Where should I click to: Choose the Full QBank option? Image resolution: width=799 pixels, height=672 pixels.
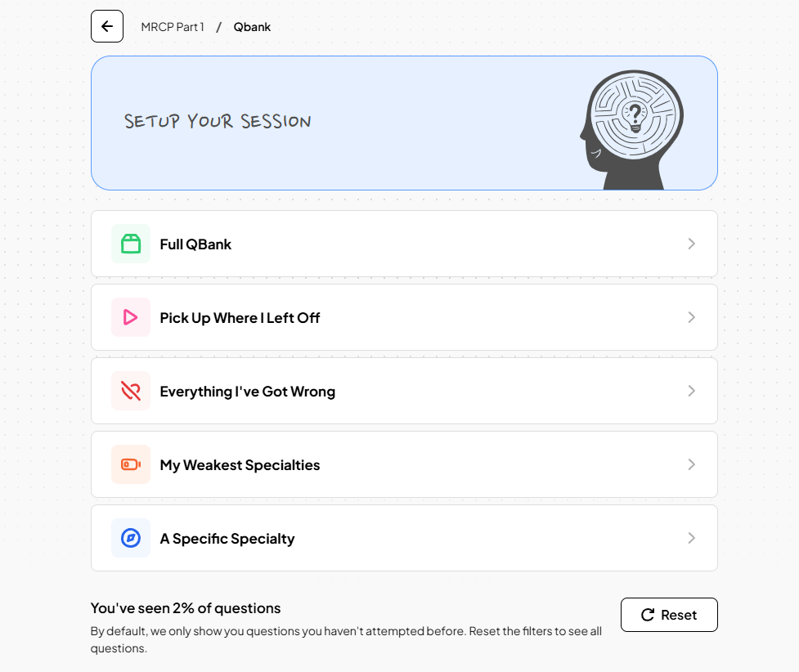404,244
